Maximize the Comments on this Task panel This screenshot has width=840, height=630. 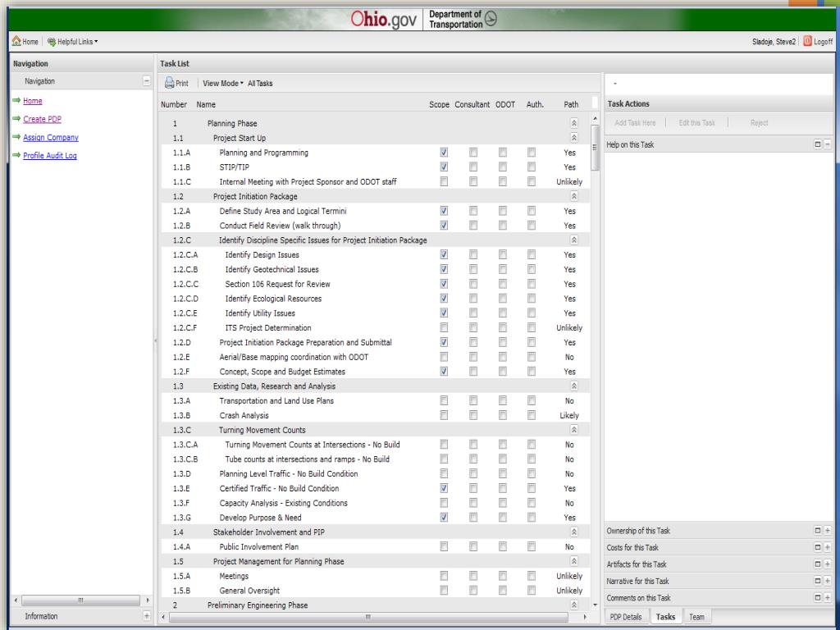pos(818,597)
